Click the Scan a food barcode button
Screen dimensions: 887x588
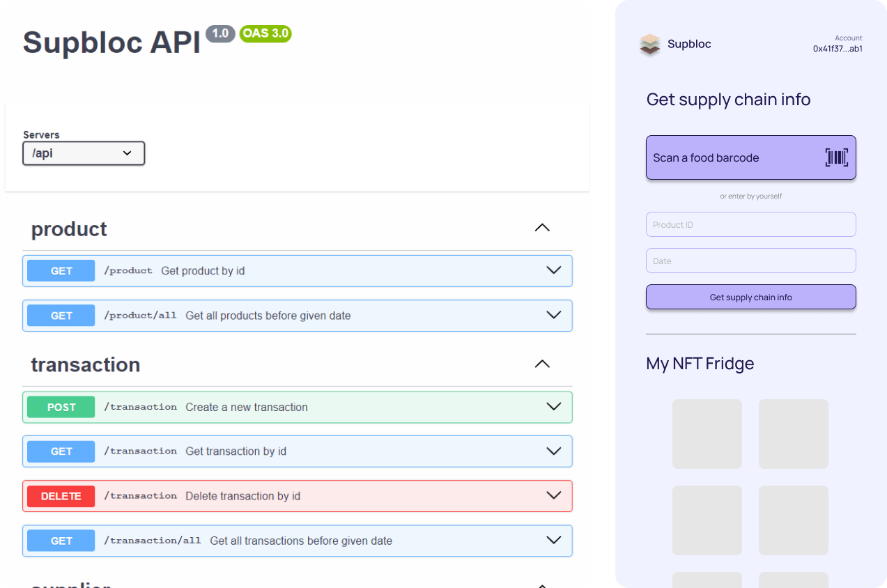coord(750,157)
